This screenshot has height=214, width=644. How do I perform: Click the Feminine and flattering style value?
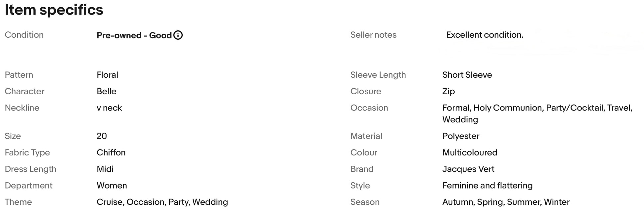click(487, 186)
